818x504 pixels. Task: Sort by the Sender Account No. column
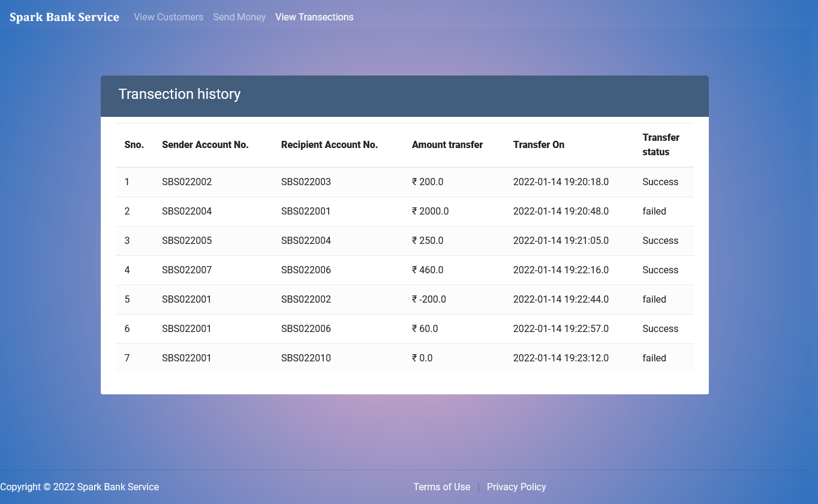[x=205, y=144]
